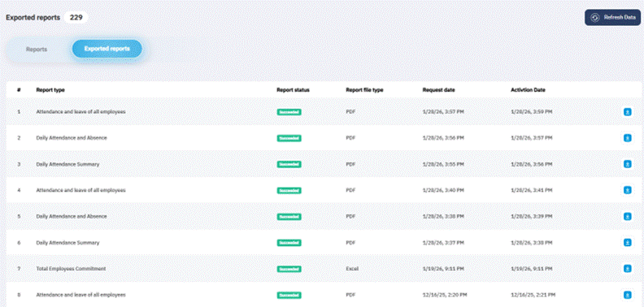
Task: Click the Exported reports page heading
Action: 33,18
